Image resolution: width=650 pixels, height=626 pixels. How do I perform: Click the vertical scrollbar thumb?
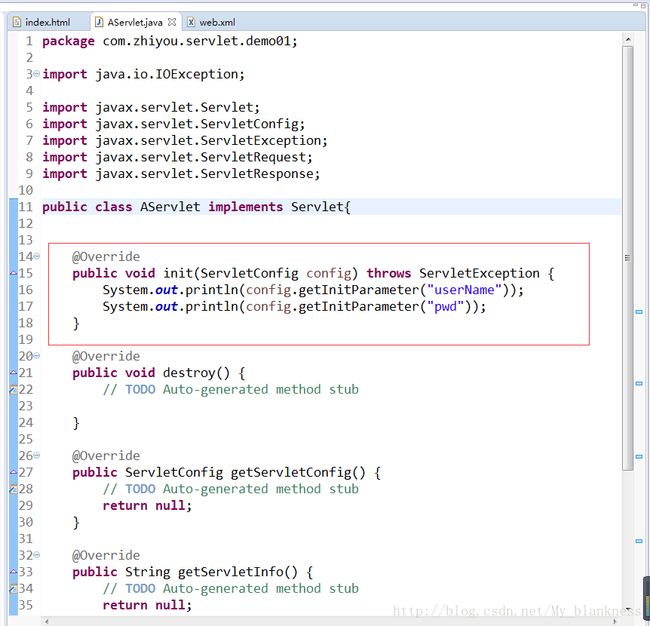628,258
